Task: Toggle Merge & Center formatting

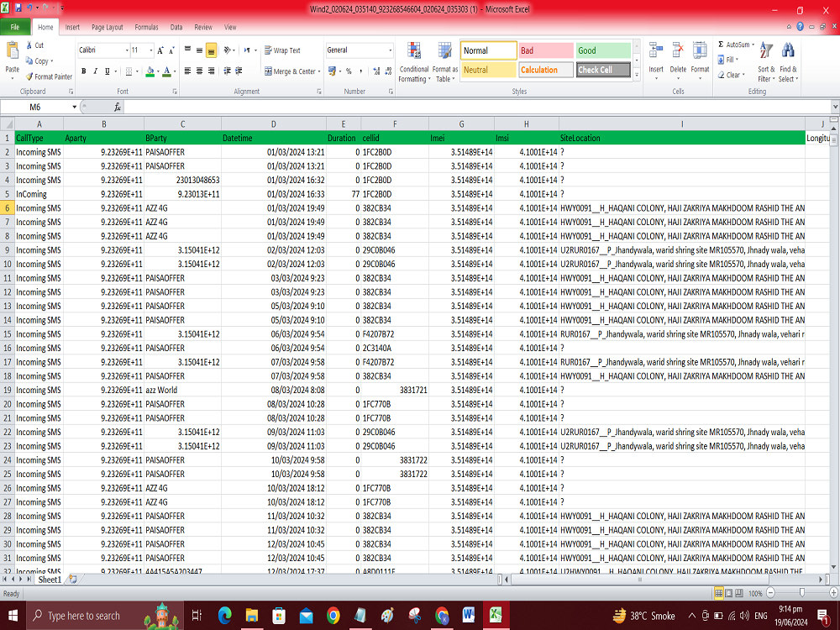Action: point(288,71)
